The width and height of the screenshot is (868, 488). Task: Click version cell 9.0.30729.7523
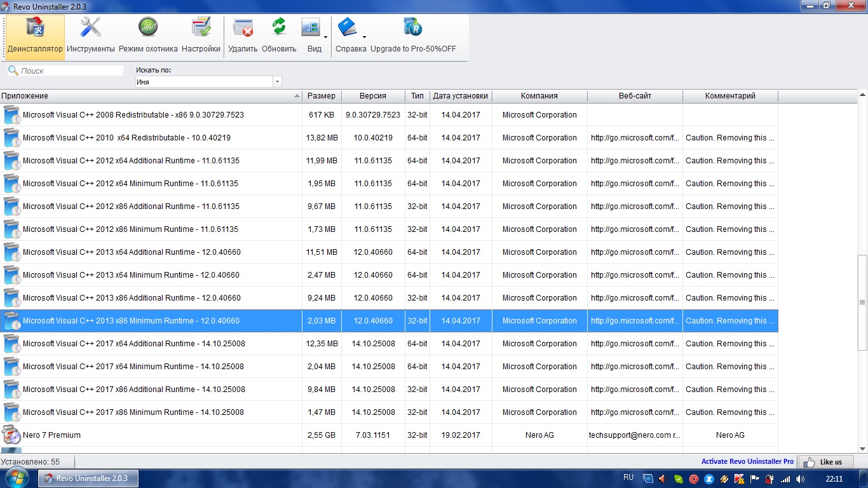tap(373, 115)
